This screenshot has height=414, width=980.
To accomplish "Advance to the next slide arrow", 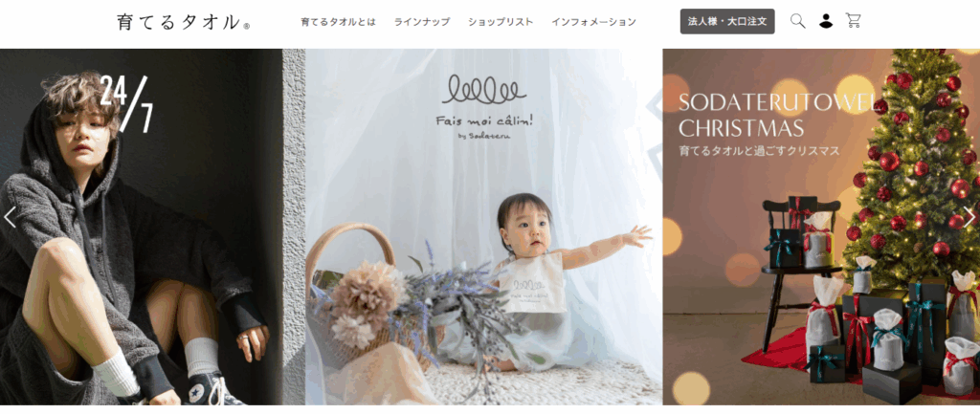I will [x=969, y=217].
